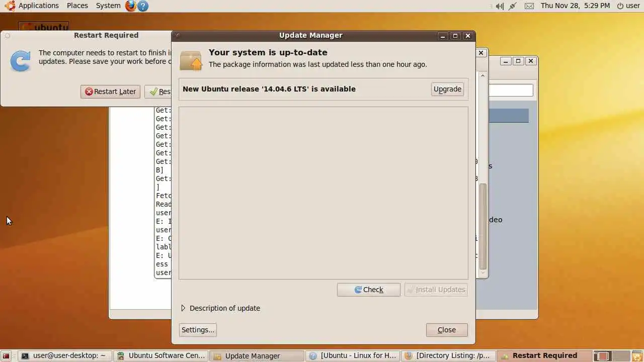This screenshot has height=362, width=644.
Task: Open the Applications menu
Action: (39, 6)
